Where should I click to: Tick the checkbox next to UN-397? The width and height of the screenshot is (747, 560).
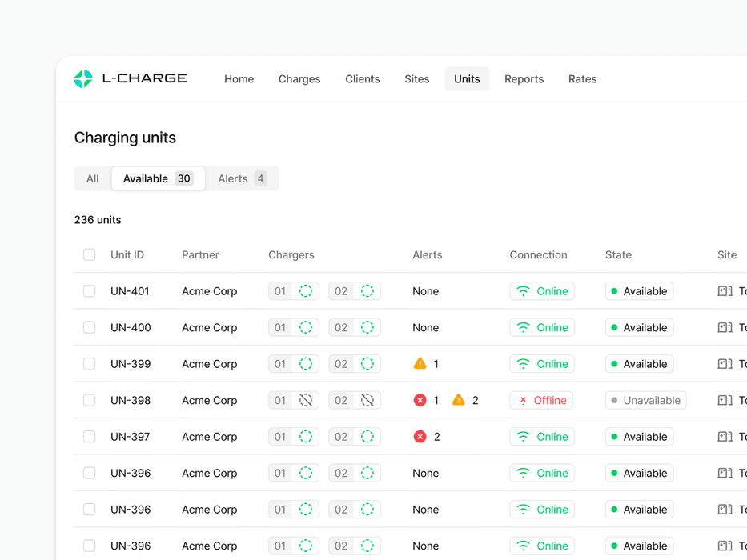tap(90, 437)
